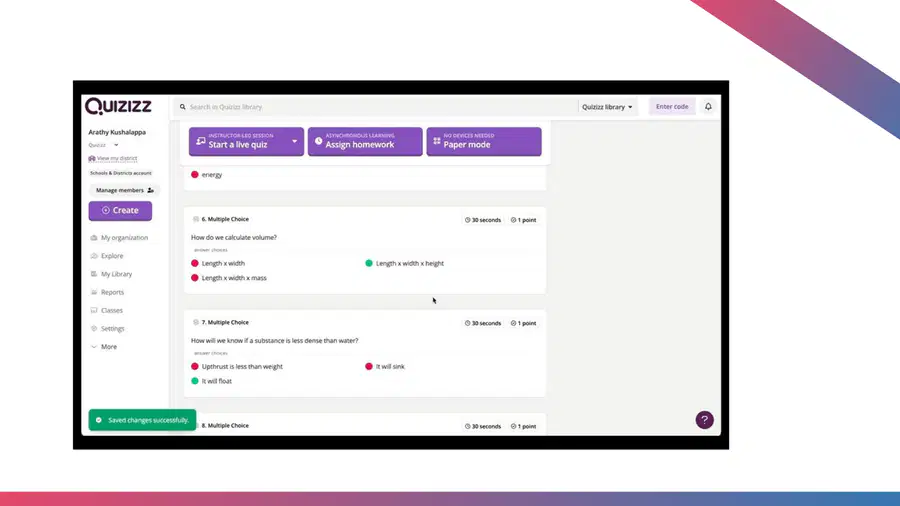The image size is (900, 506).
Task: Click the question text How do we calculate volume?
Action: [x=234, y=238]
